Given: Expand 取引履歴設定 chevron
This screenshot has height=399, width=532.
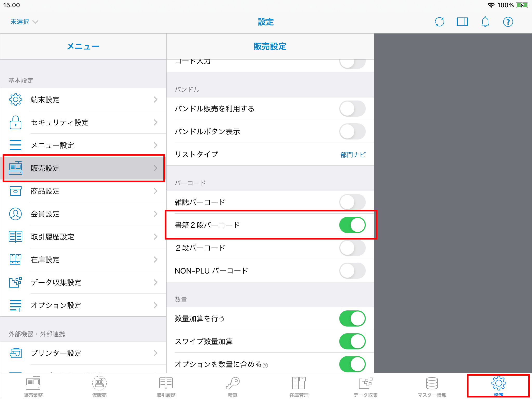Looking at the screenshot, I should (x=156, y=237).
